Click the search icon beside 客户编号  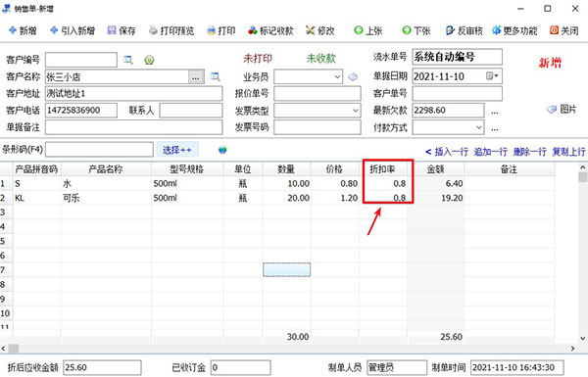[128, 60]
